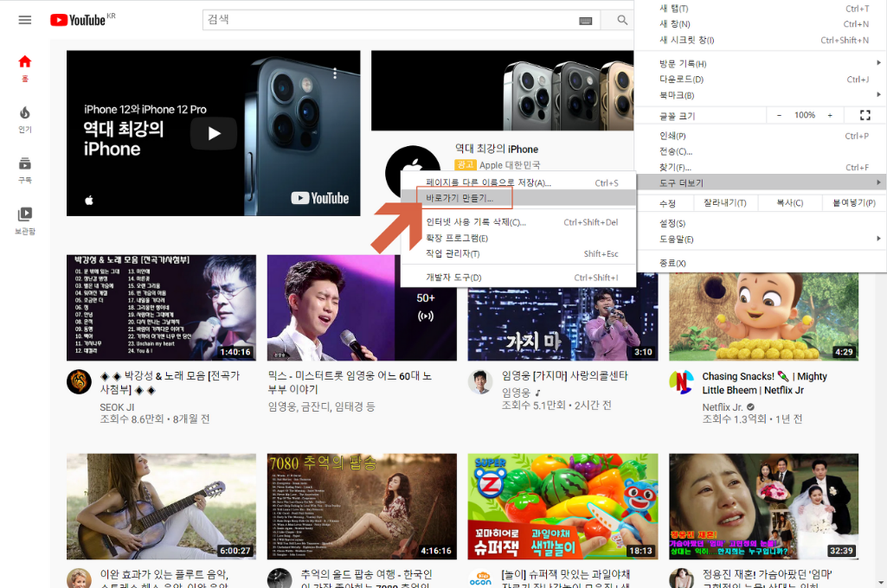Image resolution: width=887 pixels, height=588 pixels.
Task: Open Trending (인기) in sidebar
Action: [x=25, y=119]
